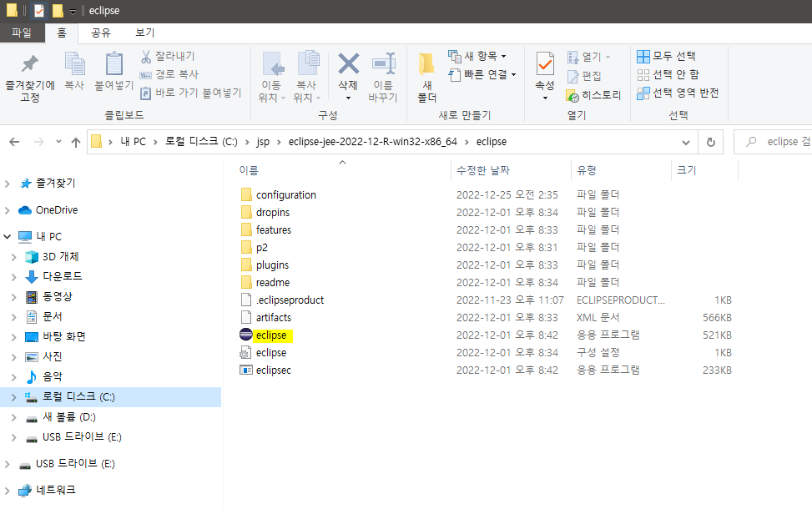Open recent locations dropdown next to forward arrow
Screen dimensions: 812x509
(58, 142)
